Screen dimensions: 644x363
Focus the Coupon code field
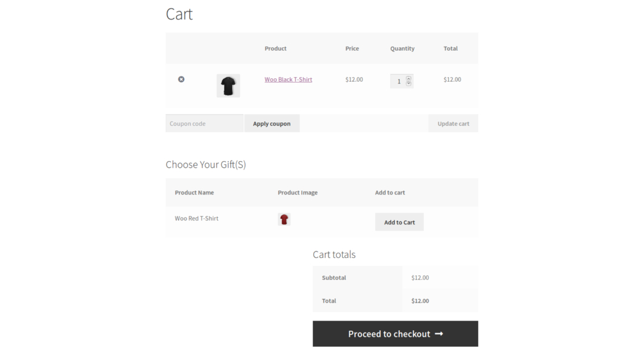click(204, 124)
